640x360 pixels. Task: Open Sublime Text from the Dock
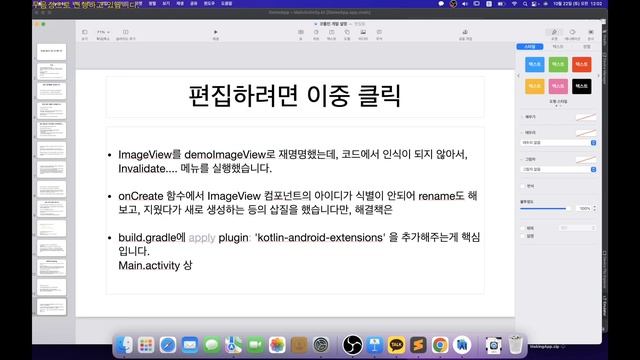418,345
